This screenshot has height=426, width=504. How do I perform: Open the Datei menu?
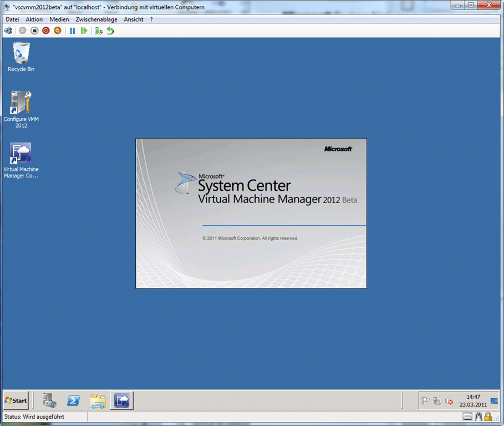[12, 19]
